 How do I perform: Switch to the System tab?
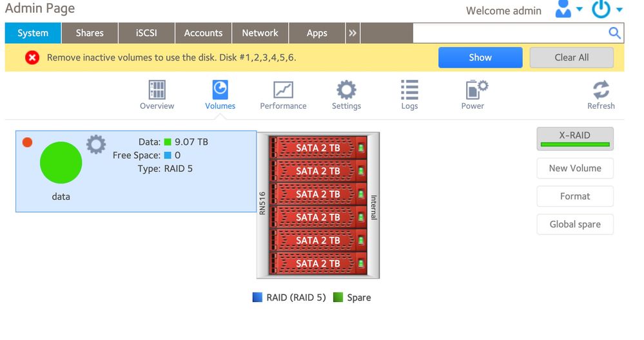tap(33, 33)
